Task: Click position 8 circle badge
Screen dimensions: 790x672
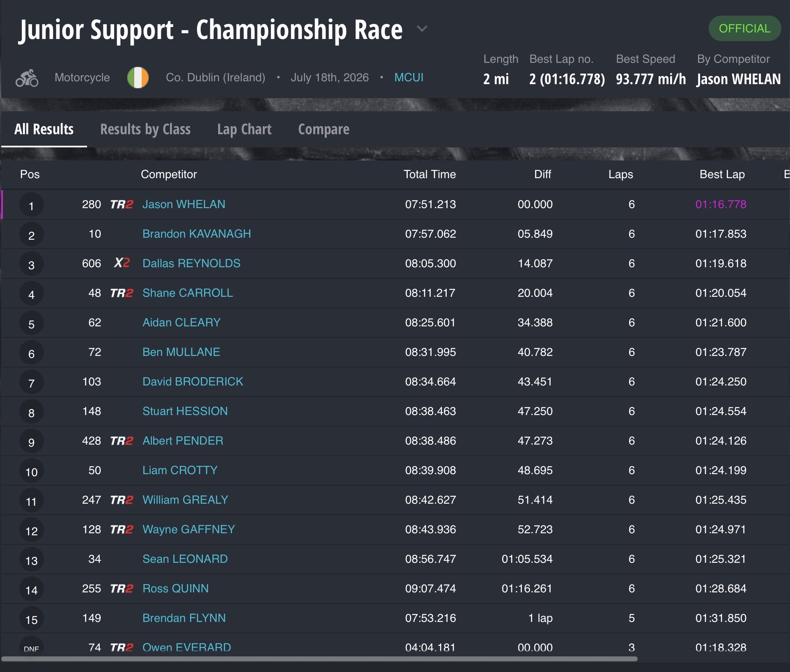Action: (31, 412)
